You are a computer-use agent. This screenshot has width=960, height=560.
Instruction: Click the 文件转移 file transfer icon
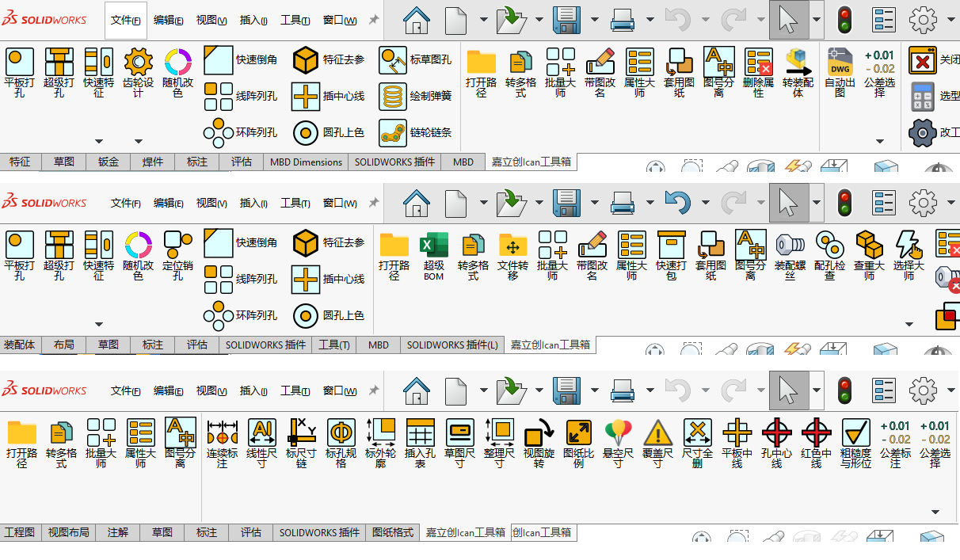tap(512, 256)
